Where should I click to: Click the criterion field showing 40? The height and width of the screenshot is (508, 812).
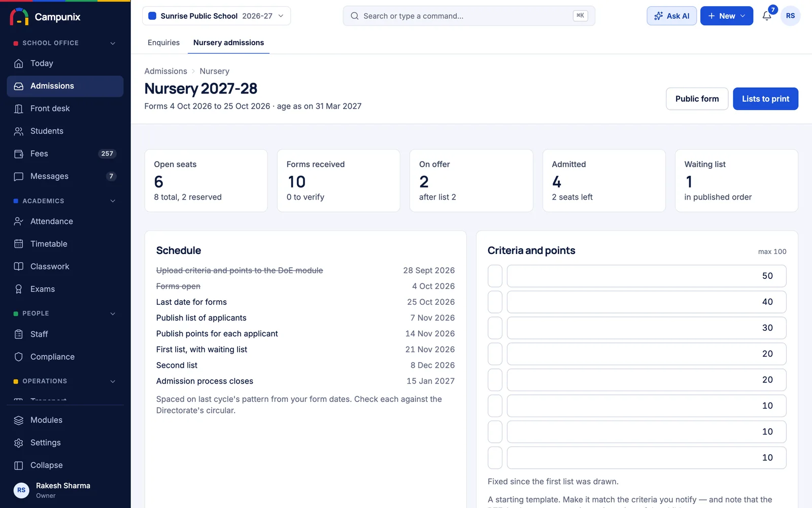647,302
